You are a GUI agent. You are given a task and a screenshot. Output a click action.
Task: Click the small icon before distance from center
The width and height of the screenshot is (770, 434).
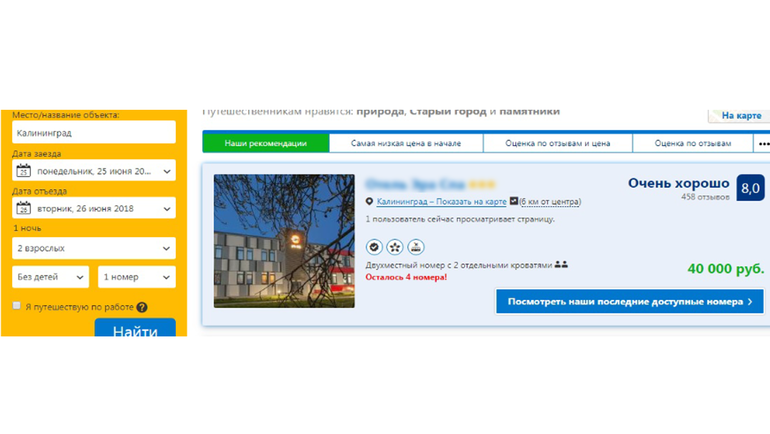514,201
